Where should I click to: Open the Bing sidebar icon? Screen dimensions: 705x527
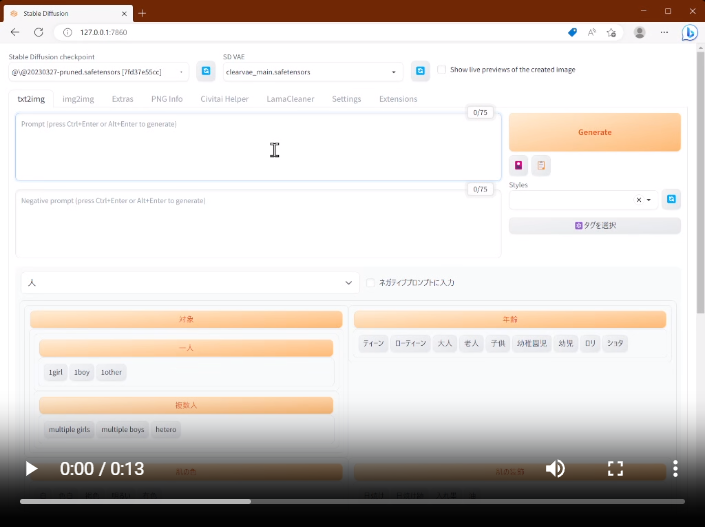pyautogui.click(x=690, y=32)
